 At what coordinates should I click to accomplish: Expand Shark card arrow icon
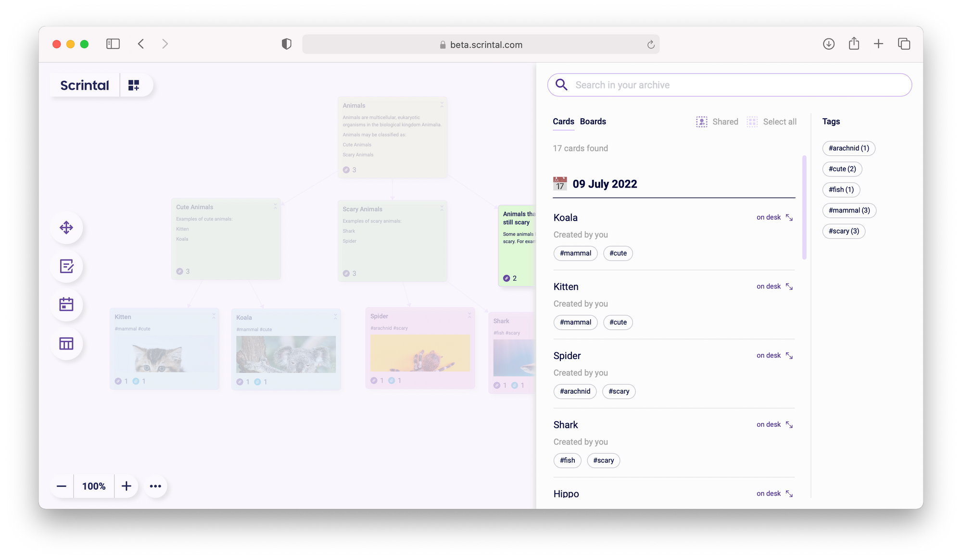pos(789,424)
